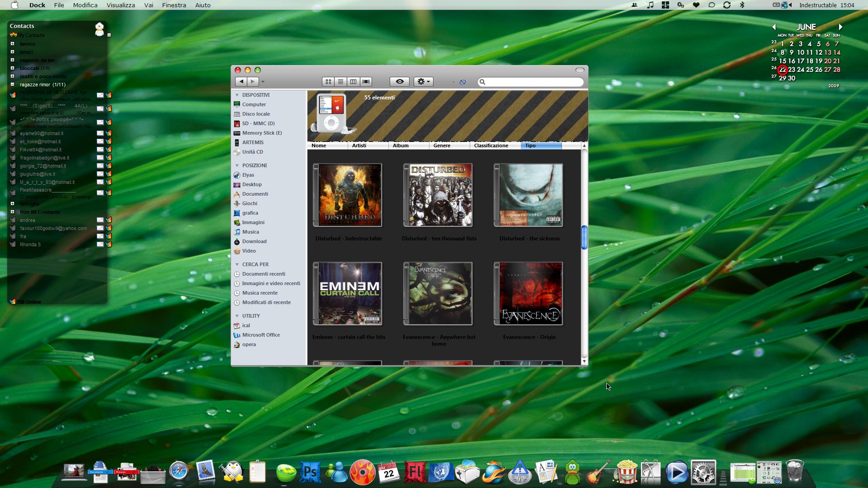The width and height of the screenshot is (868, 488).
Task: Click the scroll down arrow in Finder window
Action: tap(584, 361)
